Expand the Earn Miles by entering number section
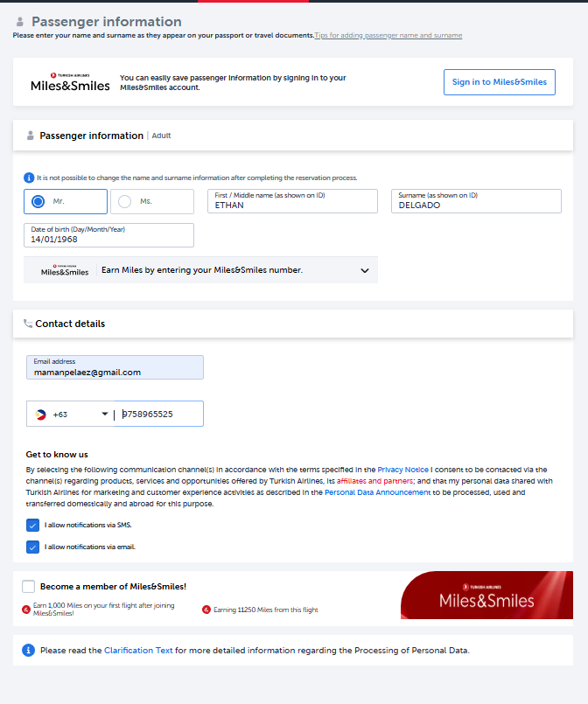This screenshot has height=704, width=588. click(200, 270)
